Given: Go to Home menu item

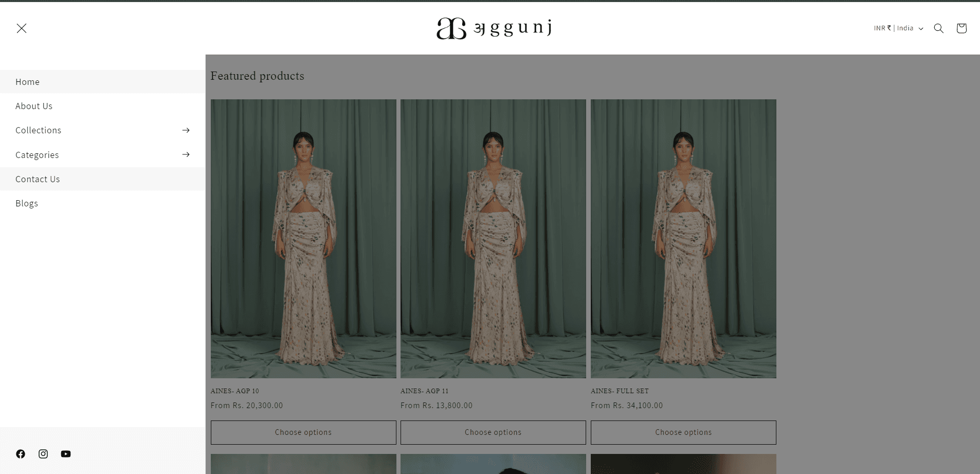Looking at the screenshot, I should (103, 82).
